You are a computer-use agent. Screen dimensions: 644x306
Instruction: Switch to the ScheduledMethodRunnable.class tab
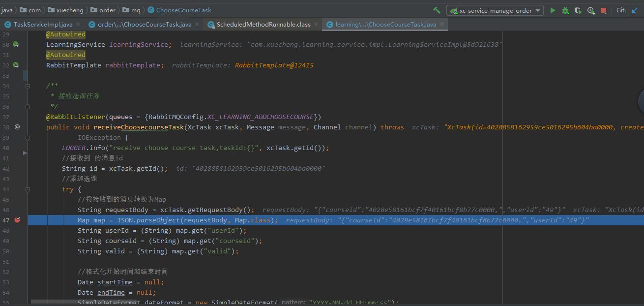(x=263, y=24)
